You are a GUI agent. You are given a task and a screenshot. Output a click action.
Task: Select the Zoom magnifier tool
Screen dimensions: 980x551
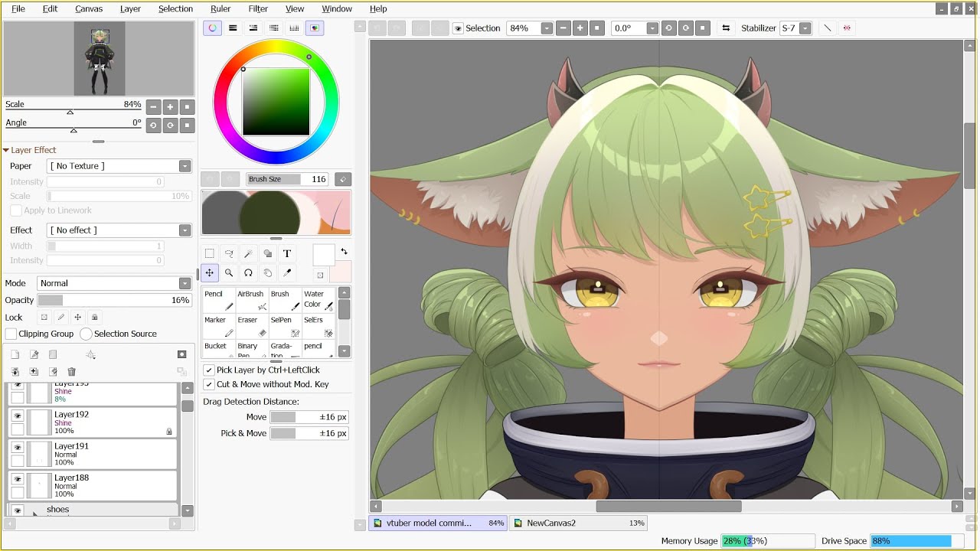tap(229, 272)
